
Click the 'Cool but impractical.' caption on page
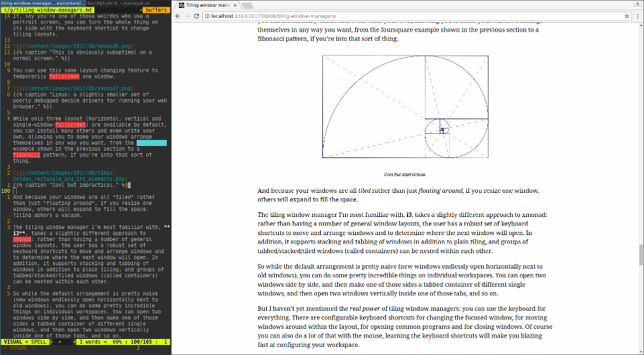405,174
